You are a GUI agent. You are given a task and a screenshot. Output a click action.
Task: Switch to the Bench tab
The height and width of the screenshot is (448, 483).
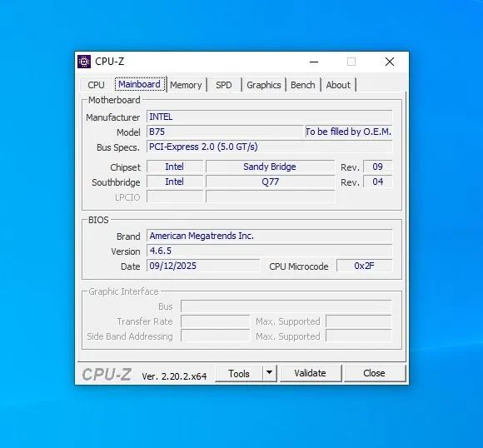(x=303, y=85)
